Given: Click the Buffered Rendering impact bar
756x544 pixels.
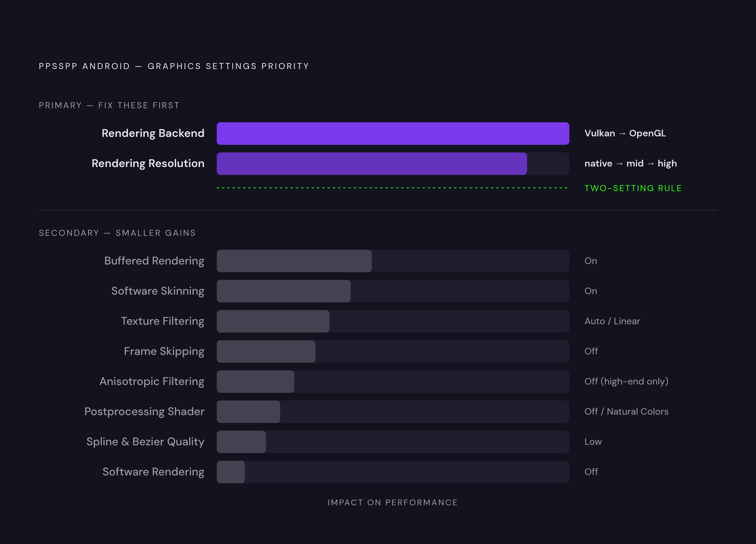Looking at the screenshot, I should click(294, 261).
